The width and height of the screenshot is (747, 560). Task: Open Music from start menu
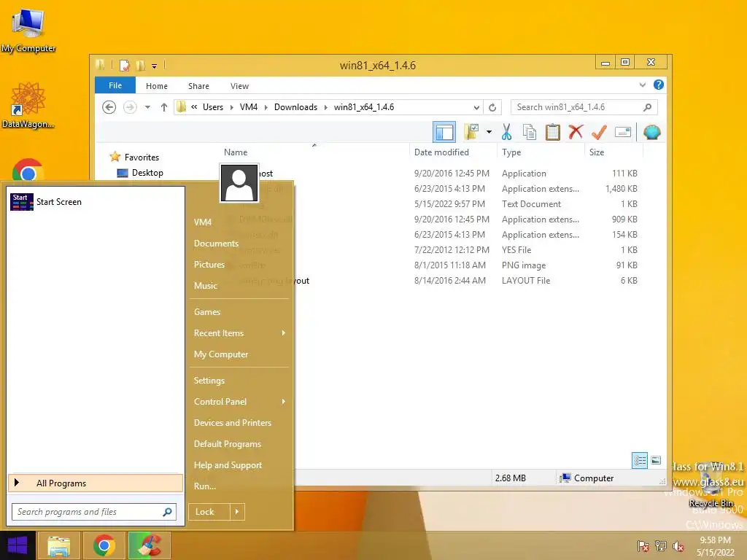(205, 286)
